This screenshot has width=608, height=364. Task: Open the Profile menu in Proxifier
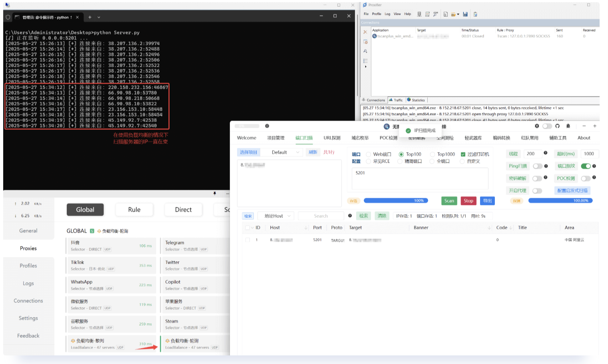pyautogui.click(x=377, y=14)
